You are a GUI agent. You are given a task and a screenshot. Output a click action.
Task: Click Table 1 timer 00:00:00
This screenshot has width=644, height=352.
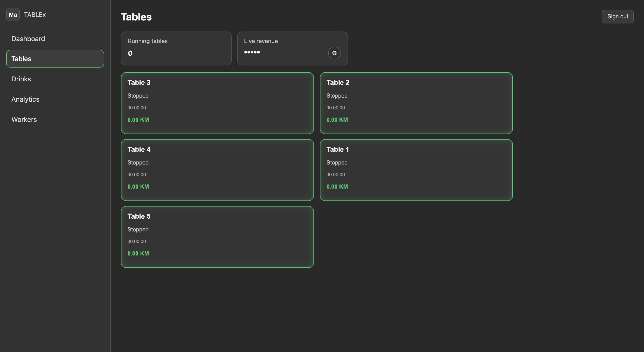click(x=335, y=175)
